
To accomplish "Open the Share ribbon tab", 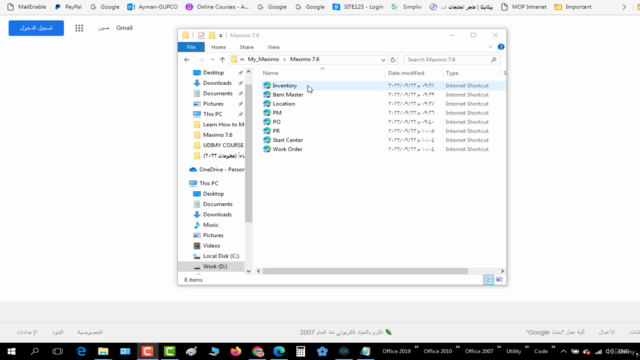I will click(x=247, y=47).
